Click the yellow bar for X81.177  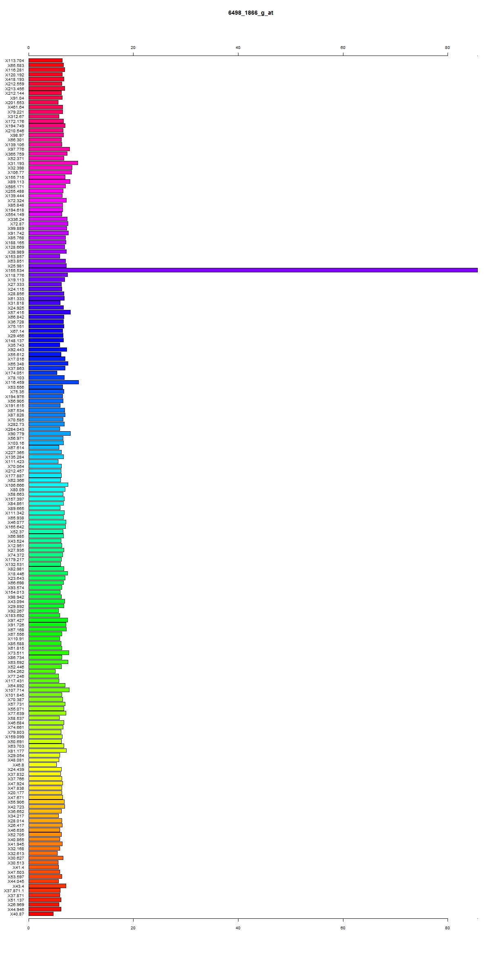47,751
